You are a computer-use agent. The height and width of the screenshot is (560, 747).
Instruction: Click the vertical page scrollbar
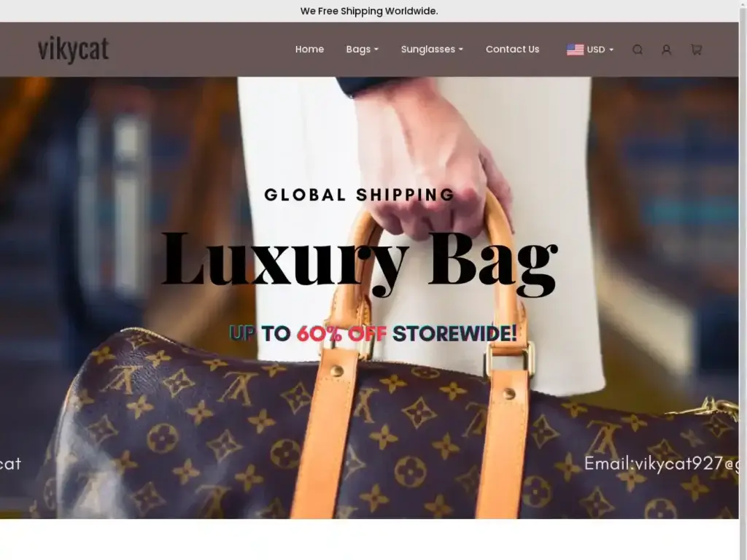[x=743, y=280]
